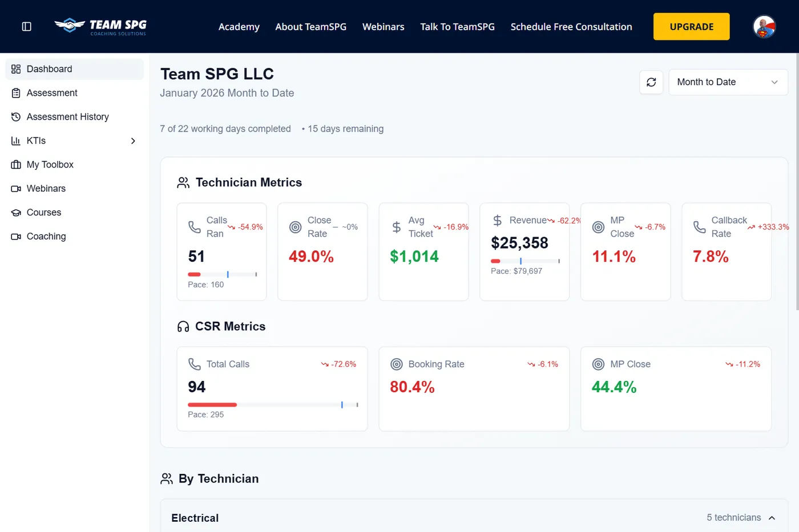Open My Toolbox in sidebar
This screenshot has height=532, width=799.
point(75,165)
